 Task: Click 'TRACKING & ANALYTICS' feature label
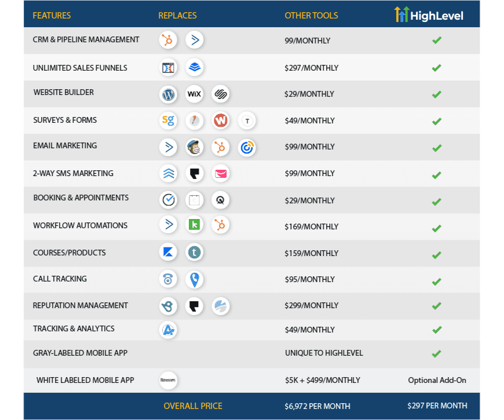point(74,328)
